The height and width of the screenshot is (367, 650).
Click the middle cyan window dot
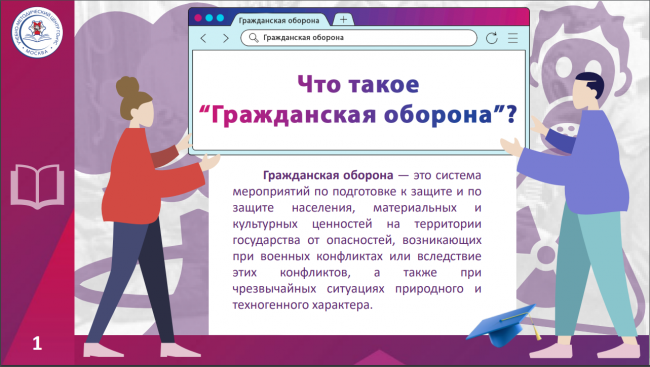(209, 18)
